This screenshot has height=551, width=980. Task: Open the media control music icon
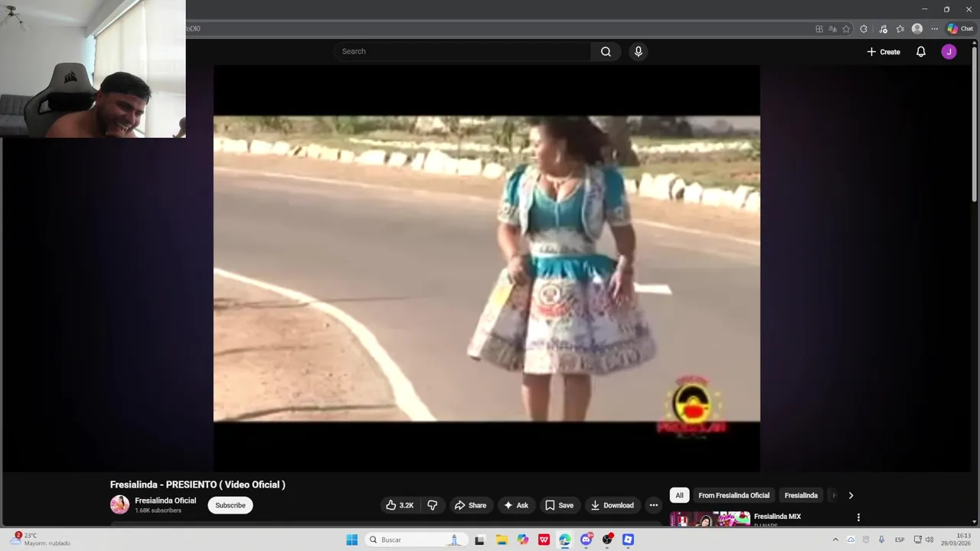[x=883, y=29]
